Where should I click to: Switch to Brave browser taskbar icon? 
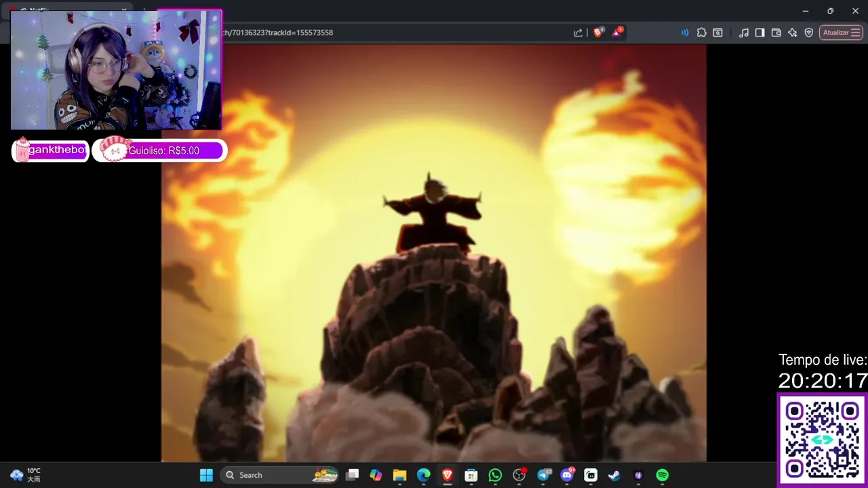448,475
